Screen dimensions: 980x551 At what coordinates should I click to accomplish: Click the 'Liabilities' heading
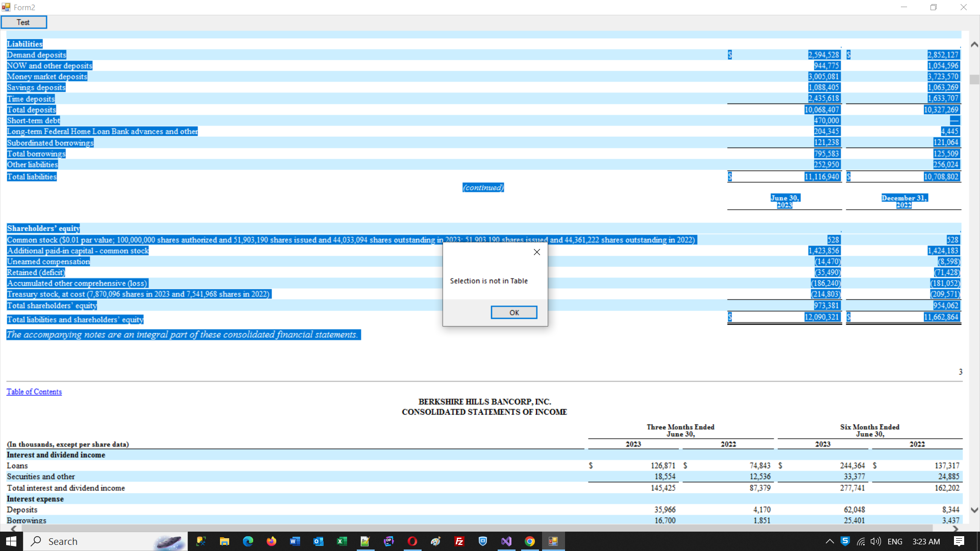tap(24, 44)
